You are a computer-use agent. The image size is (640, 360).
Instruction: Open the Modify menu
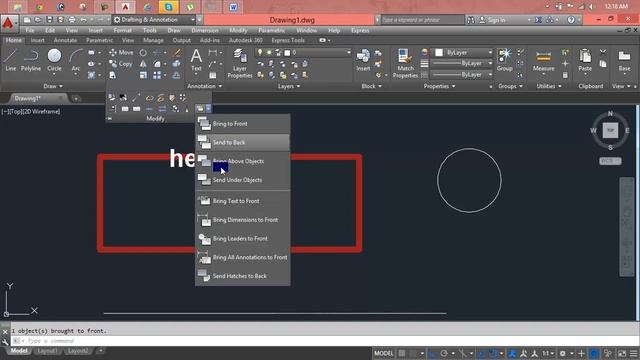pos(238,31)
